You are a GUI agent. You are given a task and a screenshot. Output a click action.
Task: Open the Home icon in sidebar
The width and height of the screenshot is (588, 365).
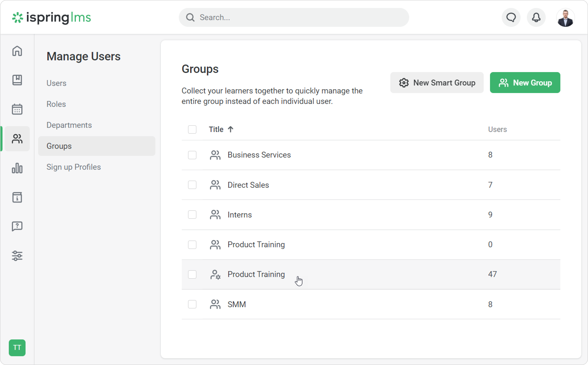(17, 51)
